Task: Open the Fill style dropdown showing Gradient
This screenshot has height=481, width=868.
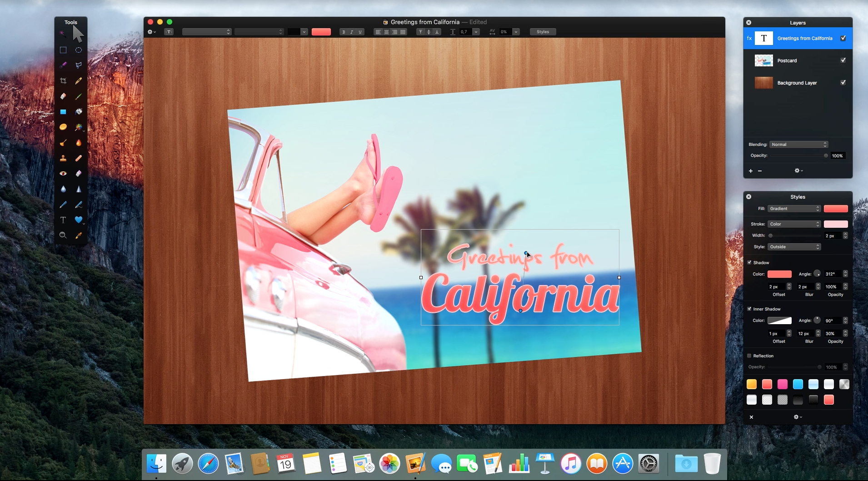Action: click(793, 209)
